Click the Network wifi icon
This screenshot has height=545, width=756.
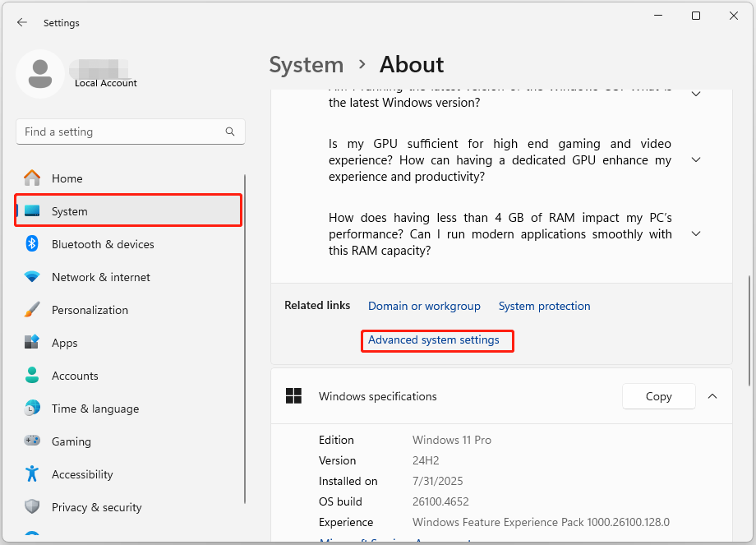click(32, 277)
